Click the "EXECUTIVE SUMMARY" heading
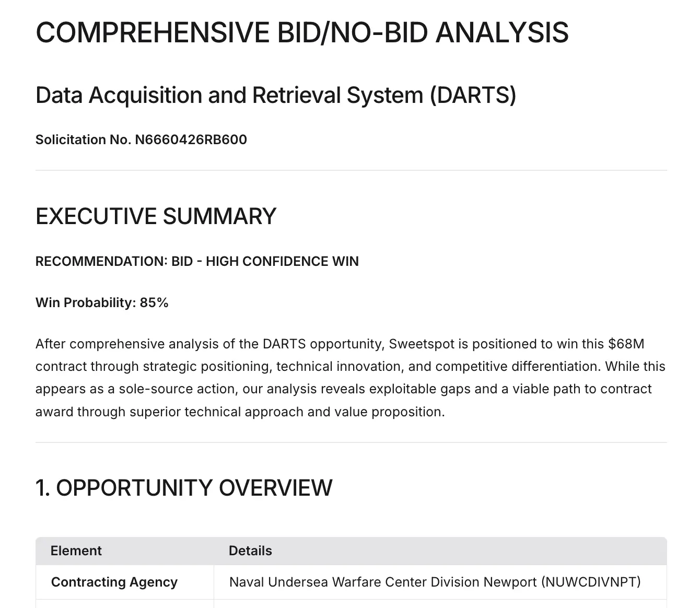This screenshot has height=608, width=700. point(156,216)
